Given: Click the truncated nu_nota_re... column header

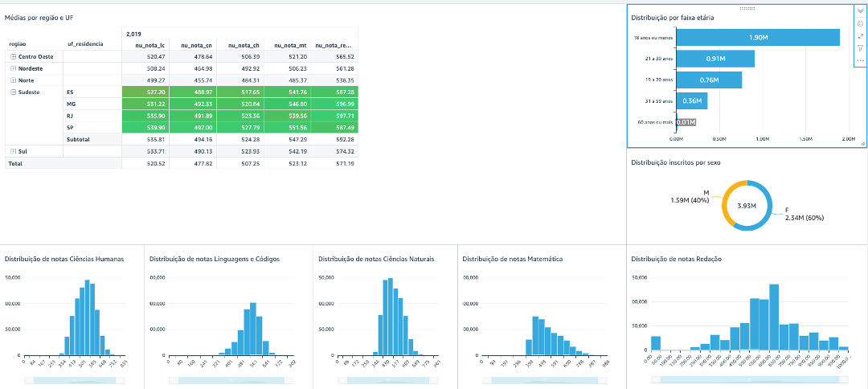Looking at the screenshot, I should (x=334, y=45).
